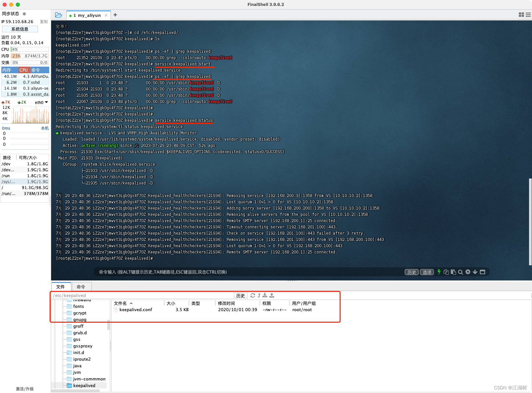This screenshot has width=532, height=393.
Task: Click the download file icon
Action: coord(265,295)
